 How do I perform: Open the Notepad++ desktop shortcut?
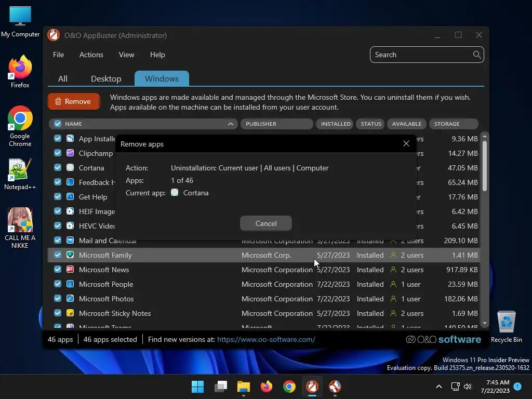click(20, 174)
